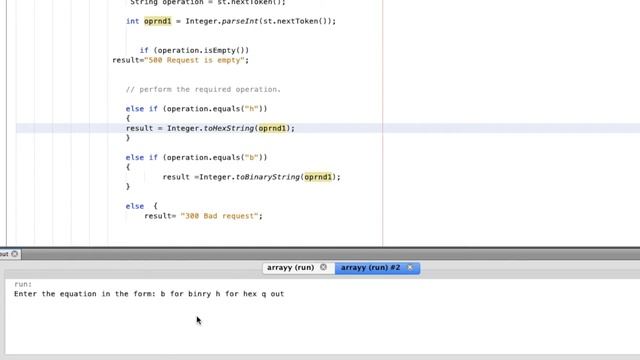
Task: Click the "500 Request is empty" string
Action: click(x=194, y=60)
